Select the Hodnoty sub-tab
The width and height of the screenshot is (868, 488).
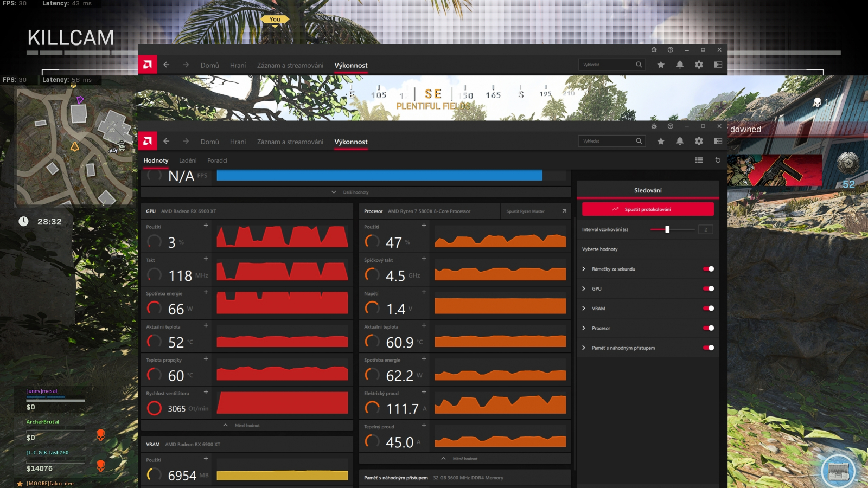click(x=156, y=160)
